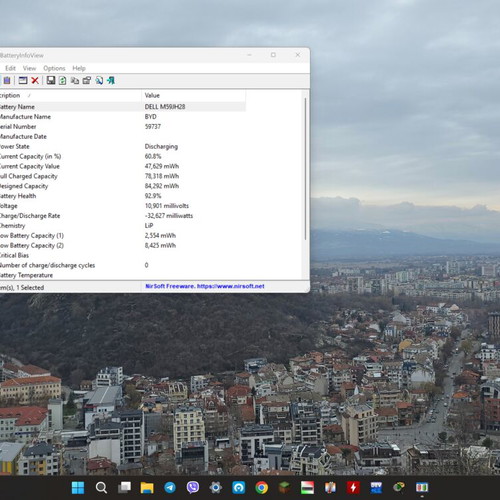Select the Power State row
The width and height of the screenshot is (500, 500).
tap(123, 146)
